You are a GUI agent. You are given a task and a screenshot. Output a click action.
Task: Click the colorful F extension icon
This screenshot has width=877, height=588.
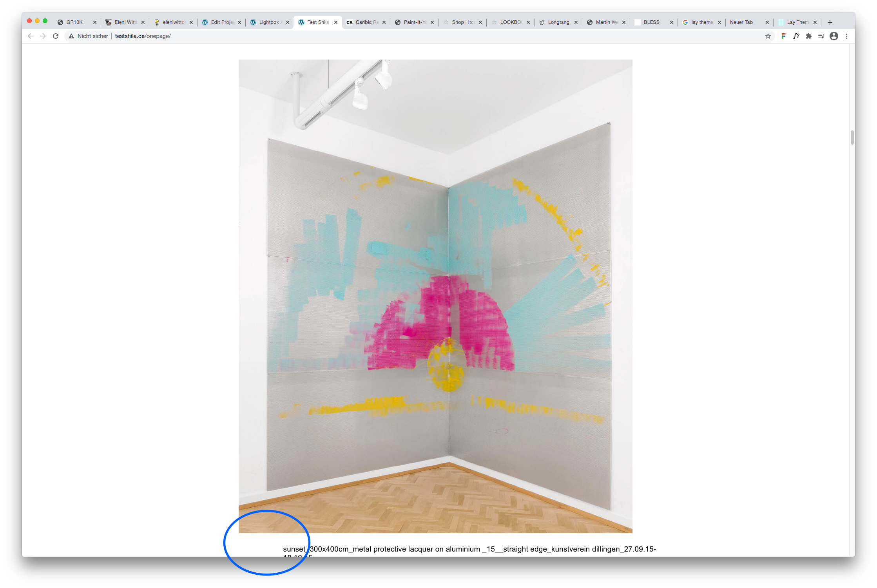tap(783, 36)
